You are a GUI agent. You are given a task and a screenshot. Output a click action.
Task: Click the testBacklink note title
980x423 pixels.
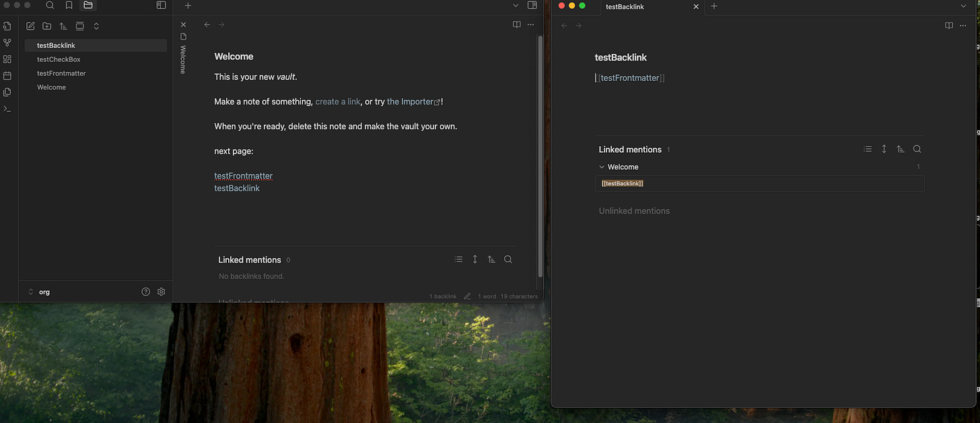click(621, 57)
